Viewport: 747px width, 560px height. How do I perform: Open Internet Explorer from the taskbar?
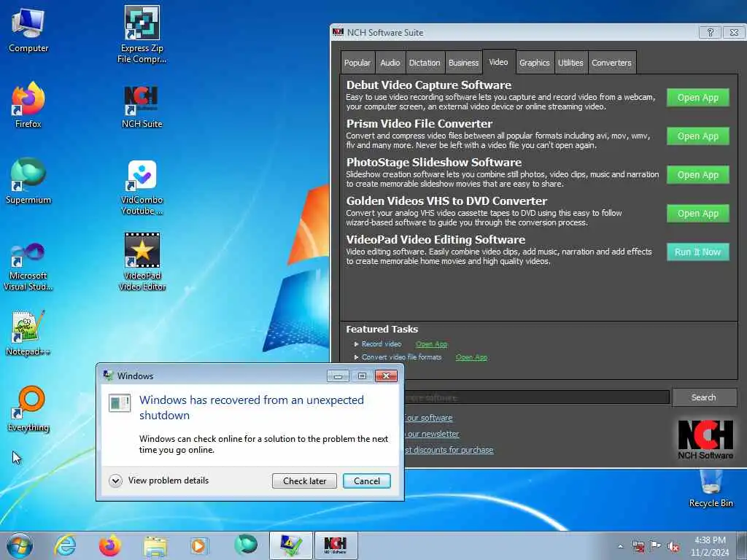pyautogui.click(x=65, y=545)
